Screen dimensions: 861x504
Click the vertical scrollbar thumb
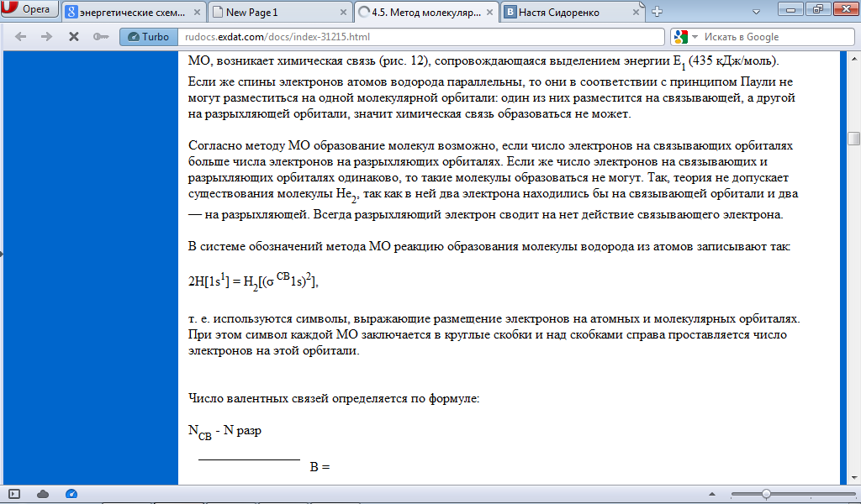pos(854,139)
